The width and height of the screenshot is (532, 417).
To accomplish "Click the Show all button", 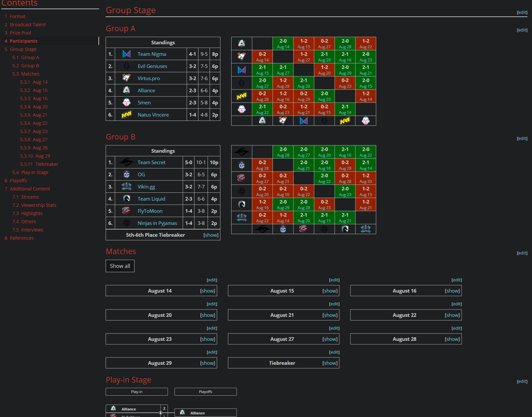I will coord(120,266).
